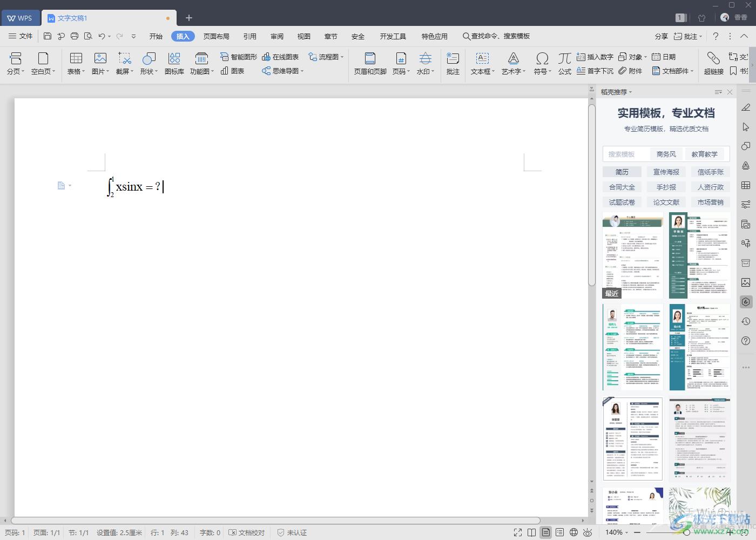Image resolution: width=756 pixels, height=540 pixels.
Task: Close the 稻壳推荐 side panel
Action: pos(730,92)
